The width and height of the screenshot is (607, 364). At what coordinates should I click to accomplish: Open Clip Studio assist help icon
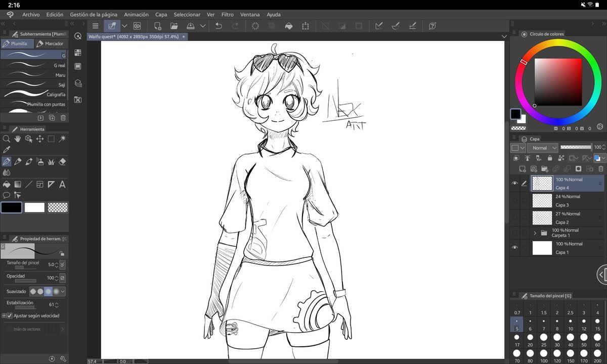coord(432,26)
